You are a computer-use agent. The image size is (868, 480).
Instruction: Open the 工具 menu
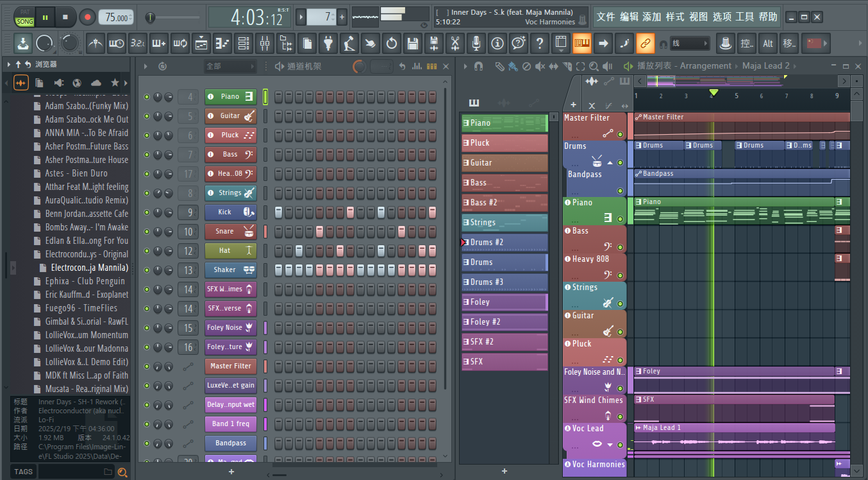click(744, 17)
